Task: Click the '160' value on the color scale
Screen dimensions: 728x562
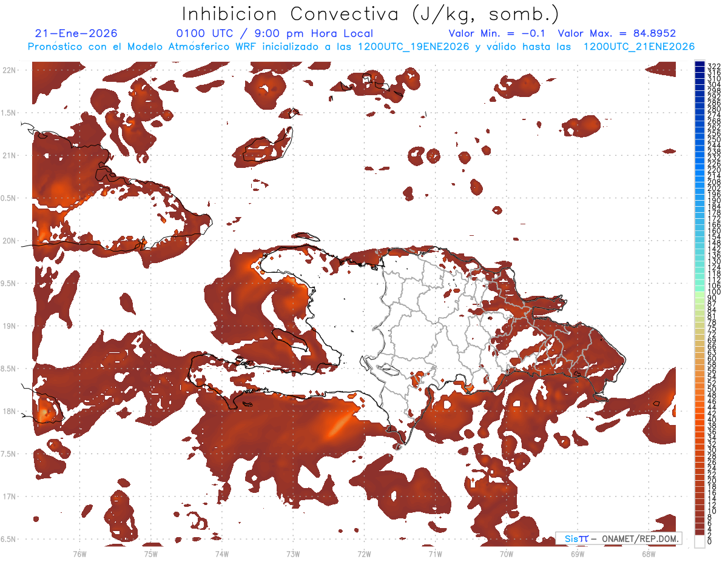Action: [715, 231]
